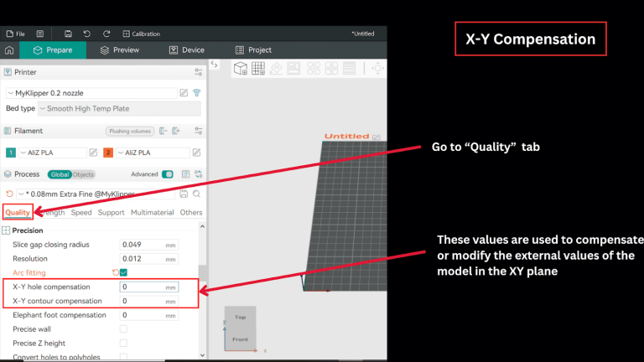Uncheck the Arc fitting checkbox
This screenshot has height=362, width=644.
pyautogui.click(x=123, y=272)
